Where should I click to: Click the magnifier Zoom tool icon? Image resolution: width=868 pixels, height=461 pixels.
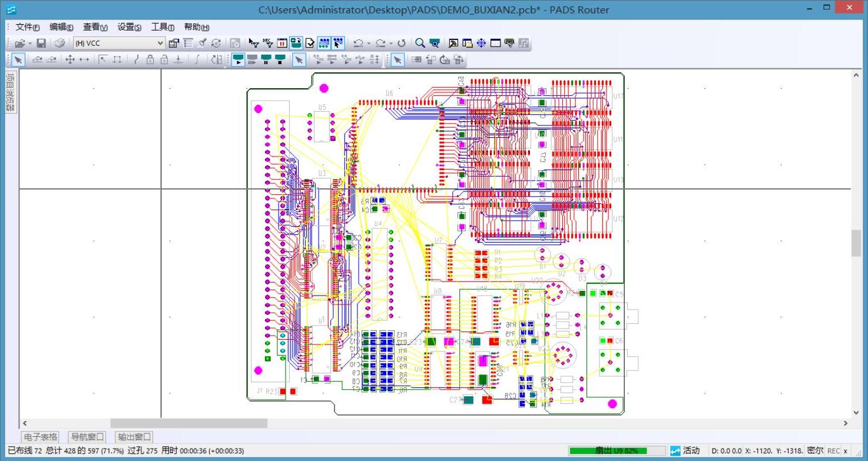420,43
